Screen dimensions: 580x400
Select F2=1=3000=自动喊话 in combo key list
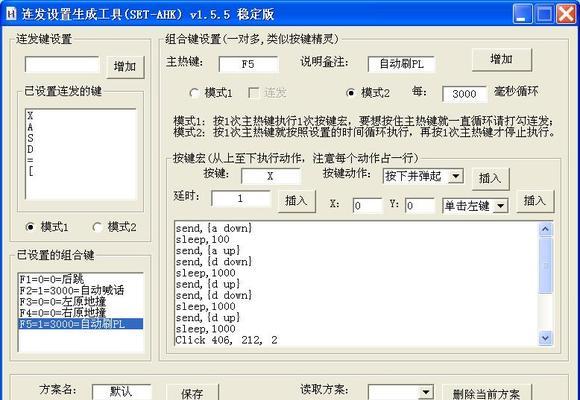tap(72, 290)
